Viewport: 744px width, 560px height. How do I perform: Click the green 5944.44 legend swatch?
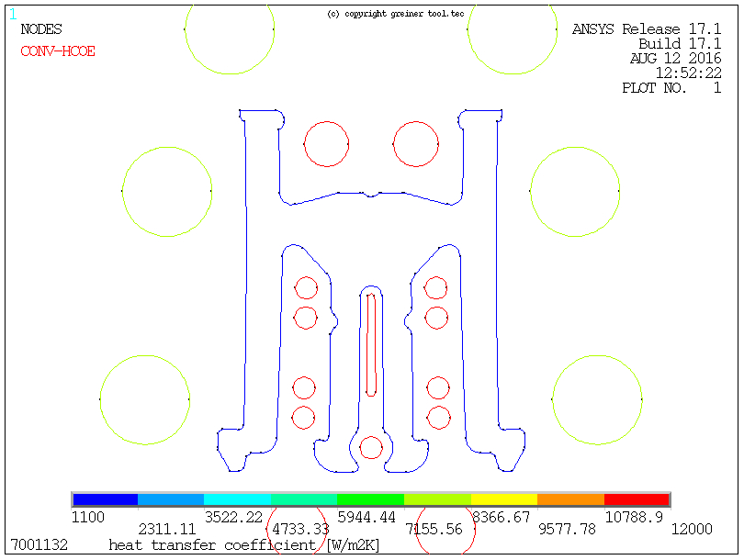pyautogui.click(x=370, y=499)
